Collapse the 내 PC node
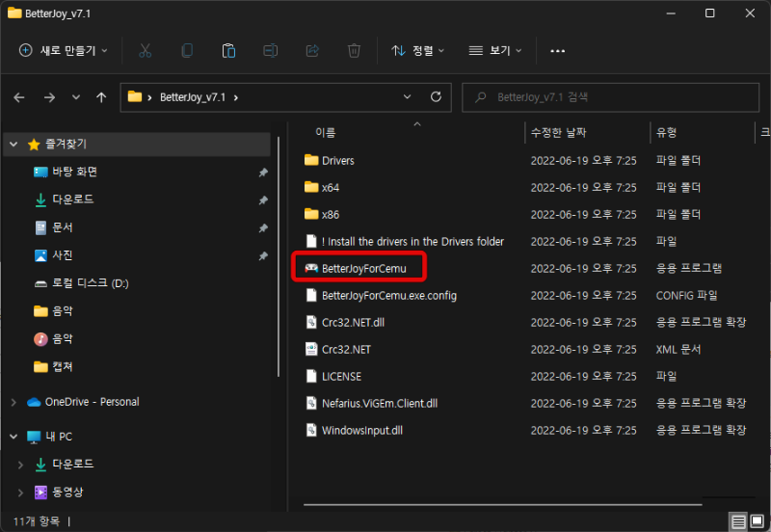The width and height of the screenshot is (771, 532). (13, 437)
